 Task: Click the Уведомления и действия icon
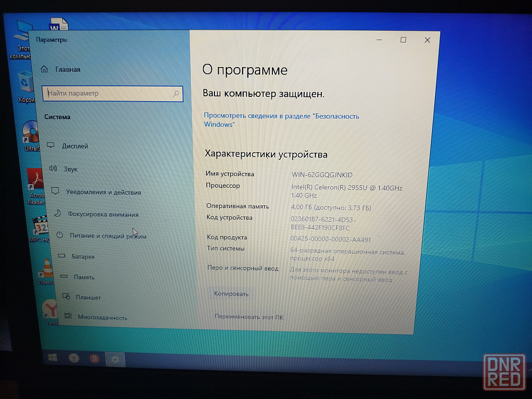(55, 191)
